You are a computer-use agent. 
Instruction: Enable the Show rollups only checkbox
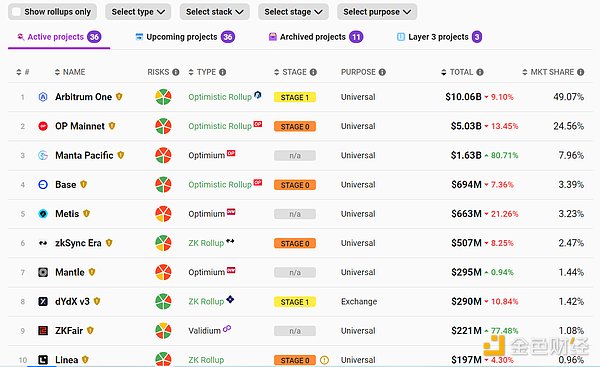pos(16,12)
